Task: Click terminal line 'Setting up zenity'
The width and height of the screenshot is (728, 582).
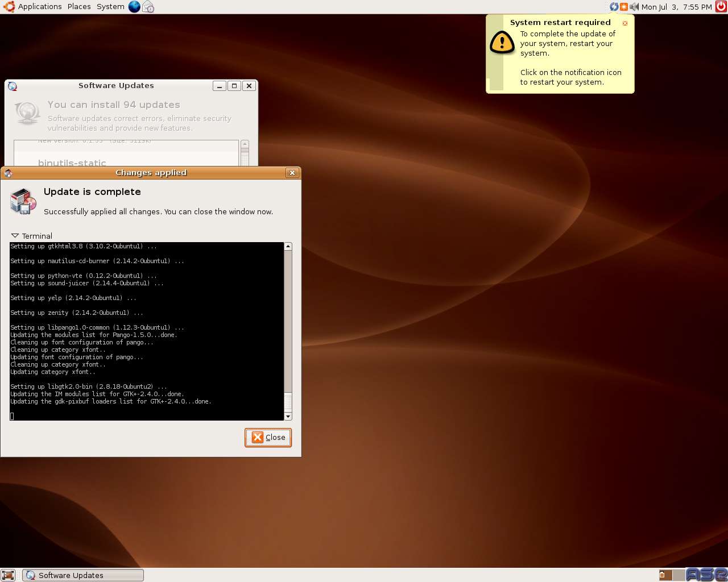Action: pyautogui.click(x=77, y=313)
